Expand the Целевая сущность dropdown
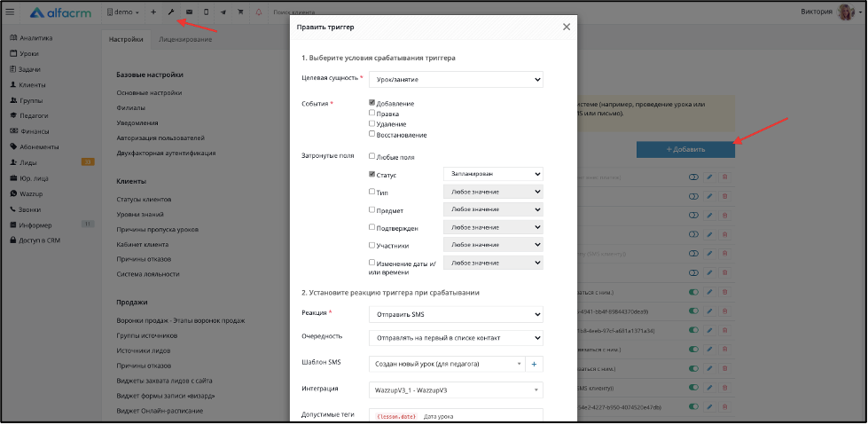The height and width of the screenshot is (425, 868). pos(456,80)
